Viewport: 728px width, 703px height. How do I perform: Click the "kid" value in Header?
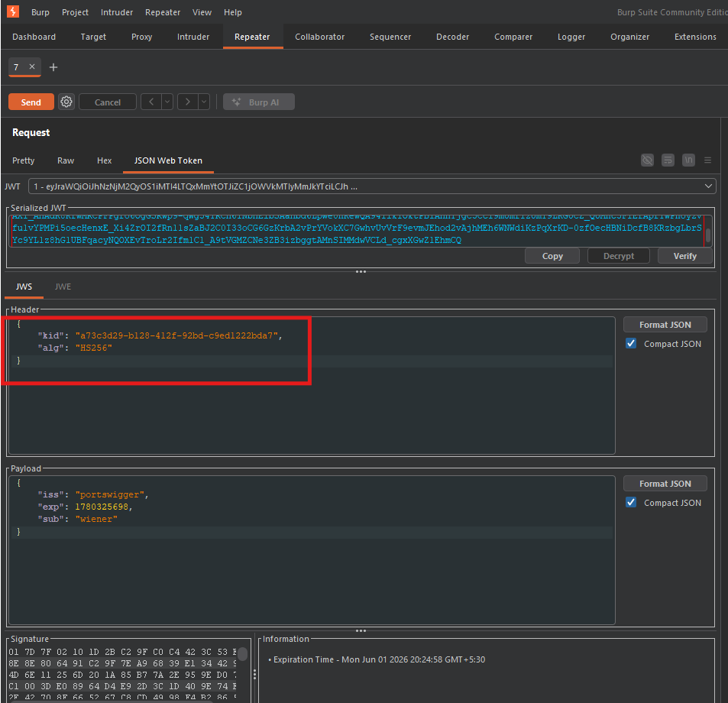(176, 335)
